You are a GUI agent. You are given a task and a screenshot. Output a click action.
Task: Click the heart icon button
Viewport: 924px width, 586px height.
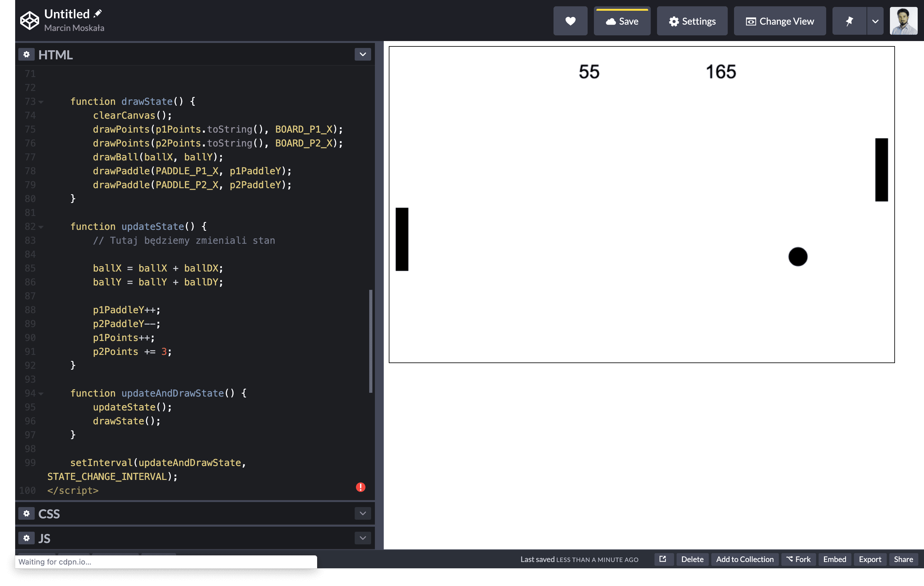point(570,21)
